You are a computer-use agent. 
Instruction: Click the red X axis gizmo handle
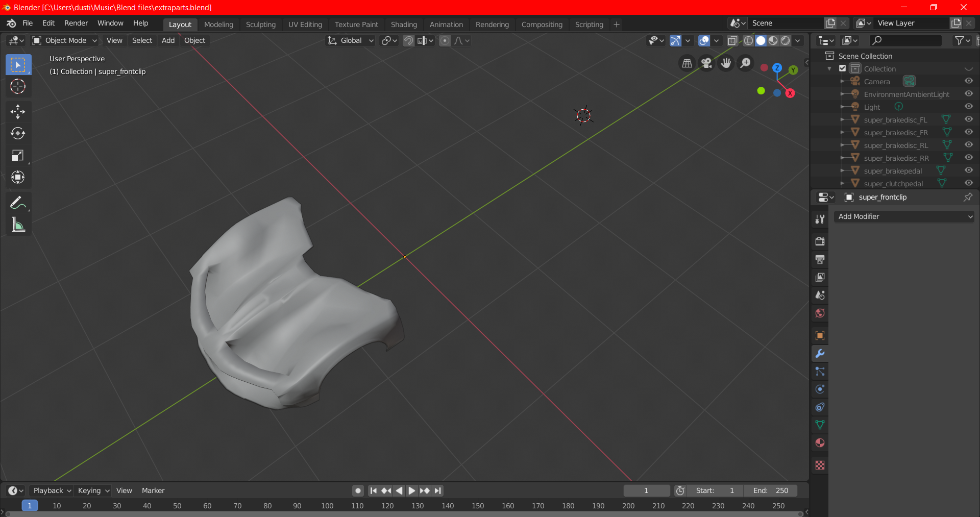coord(790,93)
